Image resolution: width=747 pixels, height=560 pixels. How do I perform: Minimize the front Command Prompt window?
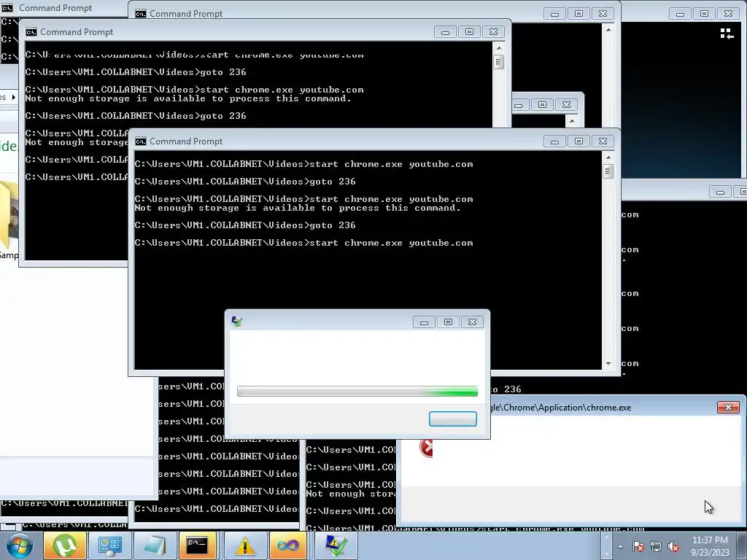[554, 141]
